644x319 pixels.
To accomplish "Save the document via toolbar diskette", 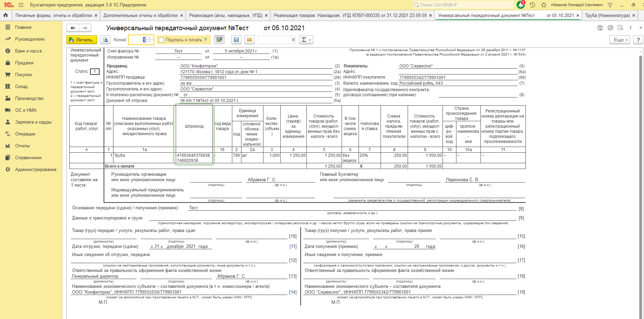I will (x=236, y=40).
